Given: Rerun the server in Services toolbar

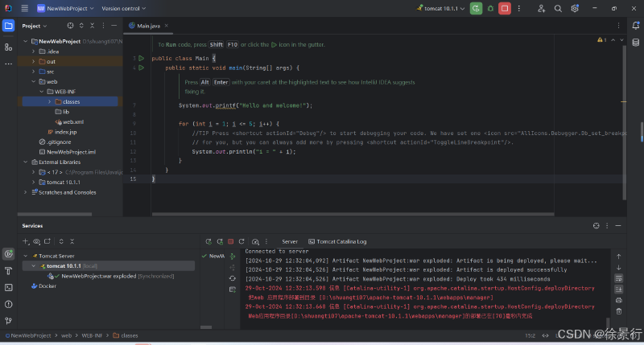Looking at the screenshot, I should coord(208,241).
